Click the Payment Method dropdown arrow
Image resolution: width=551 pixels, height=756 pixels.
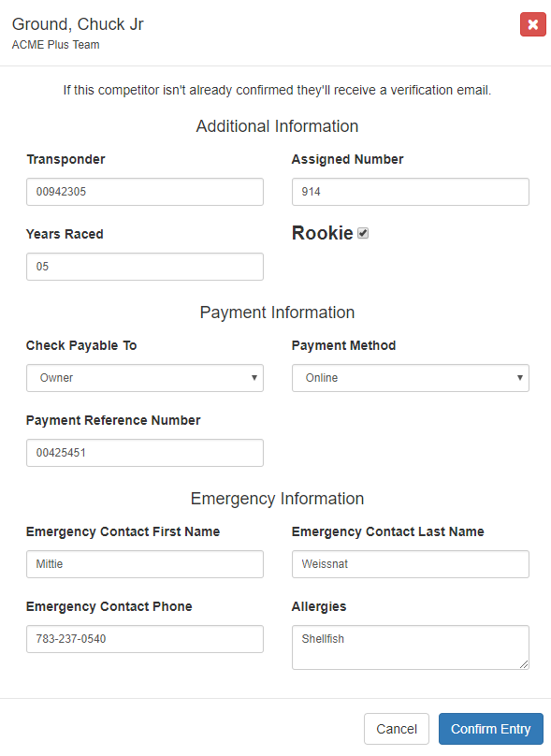tap(520, 377)
